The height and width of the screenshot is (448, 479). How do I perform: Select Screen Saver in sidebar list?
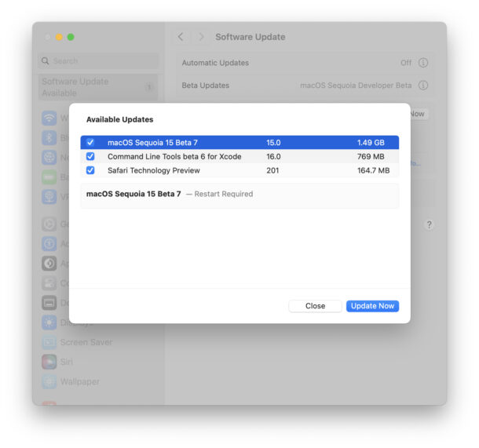click(86, 342)
